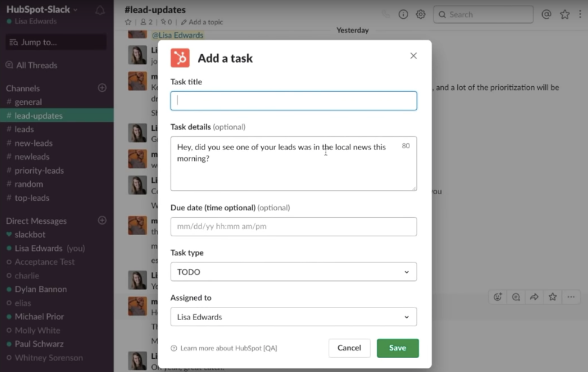
Task: Share message with the forward arrow icon
Action: pyautogui.click(x=534, y=297)
